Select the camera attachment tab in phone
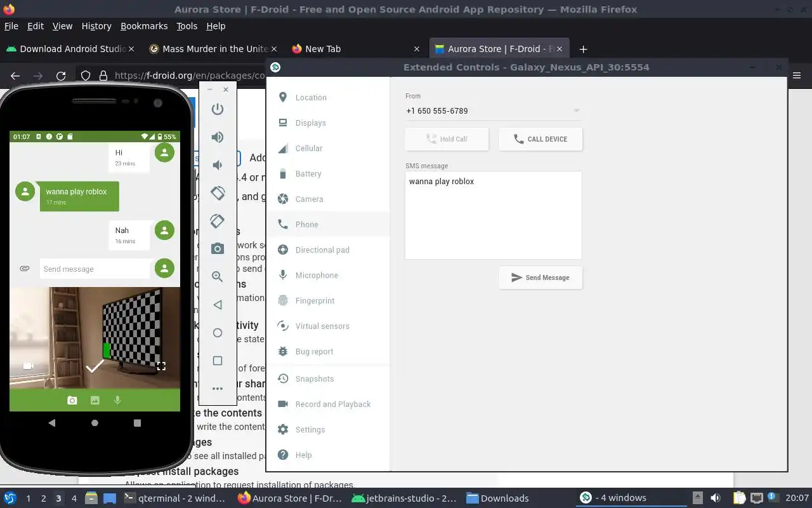This screenshot has height=508, width=812. pyautogui.click(x=72, y=400)
